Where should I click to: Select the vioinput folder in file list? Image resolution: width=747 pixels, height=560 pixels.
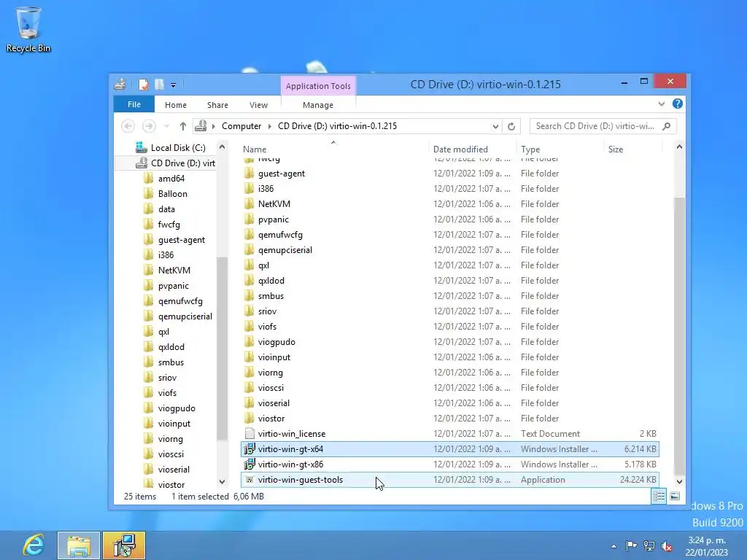tap(449, 357)
